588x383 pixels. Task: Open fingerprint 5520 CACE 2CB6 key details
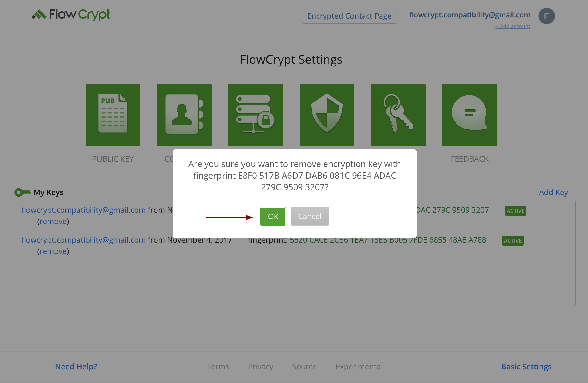tap(388, 241)
